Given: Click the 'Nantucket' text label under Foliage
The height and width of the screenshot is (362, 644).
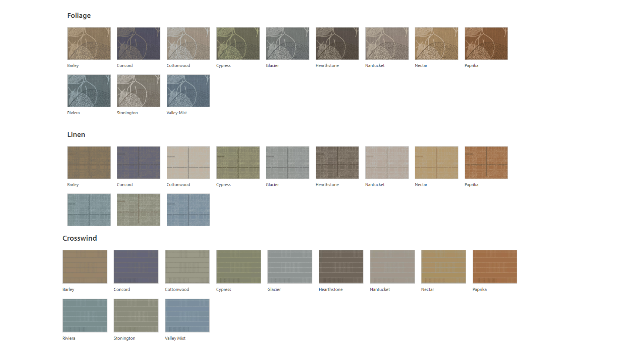Looking at the screenshot, I should (375, 66).
